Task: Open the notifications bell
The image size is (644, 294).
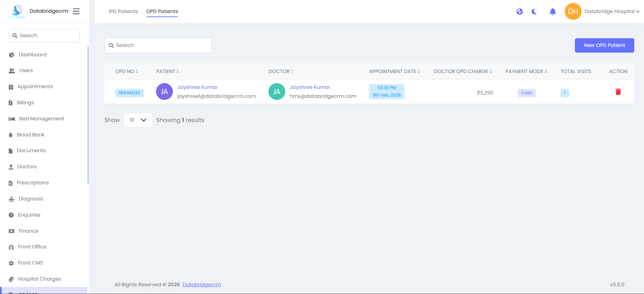Action: [553, 12]
